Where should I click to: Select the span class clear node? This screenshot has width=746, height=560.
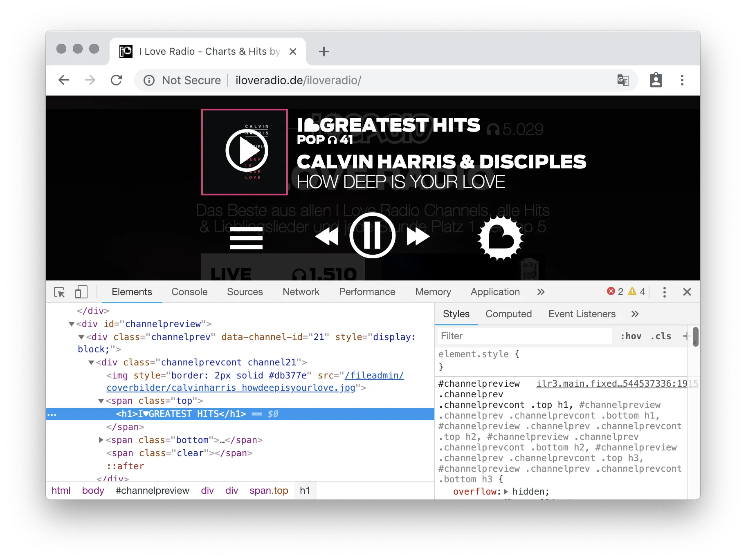179,453
